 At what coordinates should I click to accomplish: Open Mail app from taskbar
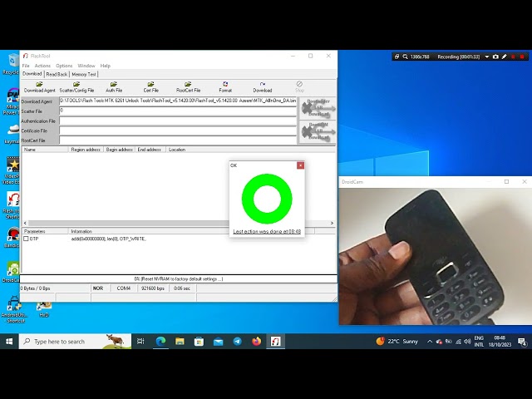click(x=218, y=342)
